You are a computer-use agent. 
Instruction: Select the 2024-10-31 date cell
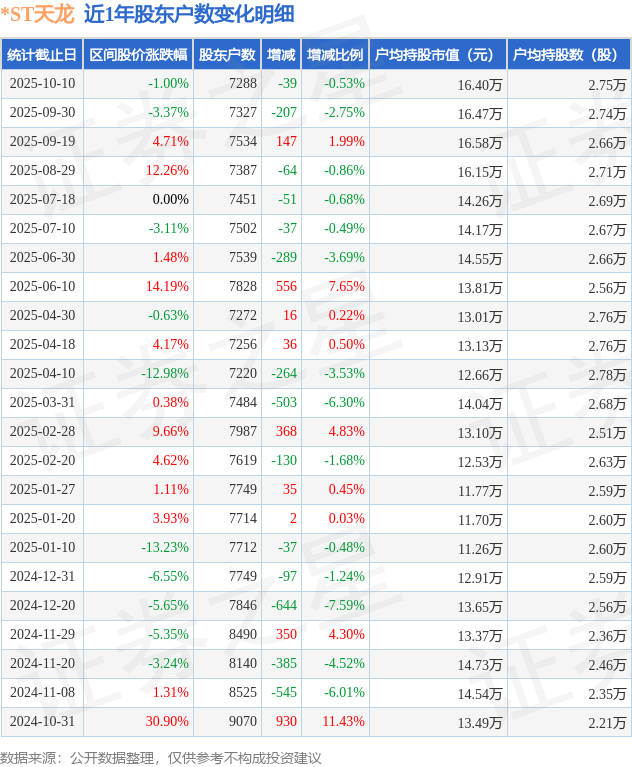point(42,722)
